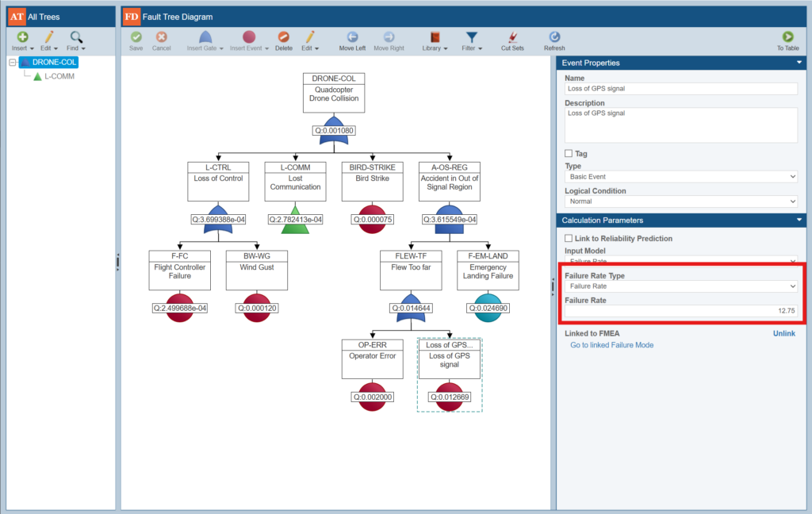Click the Q:0.002000 probability label
This screenshot has height=514, width=812.
point(373,397)
